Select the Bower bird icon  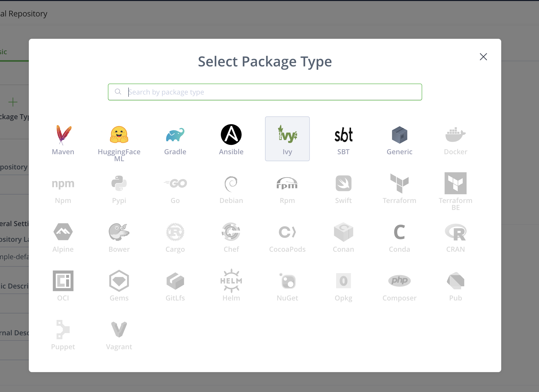click(119, 232)
